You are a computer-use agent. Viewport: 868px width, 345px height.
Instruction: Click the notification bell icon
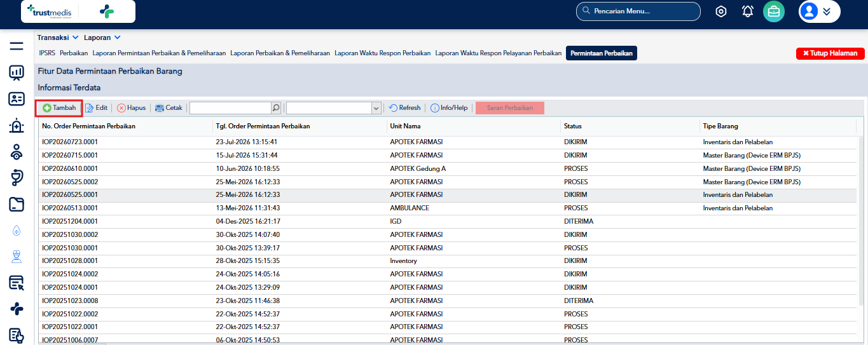[748, 11]
